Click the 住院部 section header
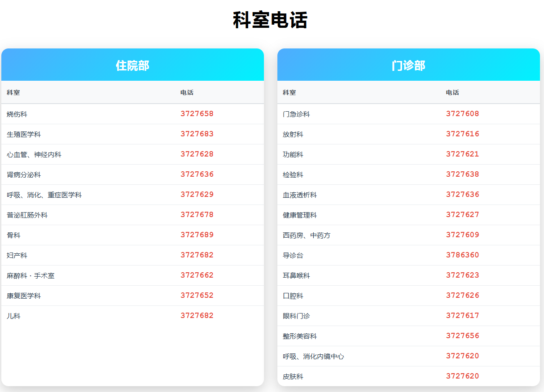544x392 pixels. tap(132, 65)
